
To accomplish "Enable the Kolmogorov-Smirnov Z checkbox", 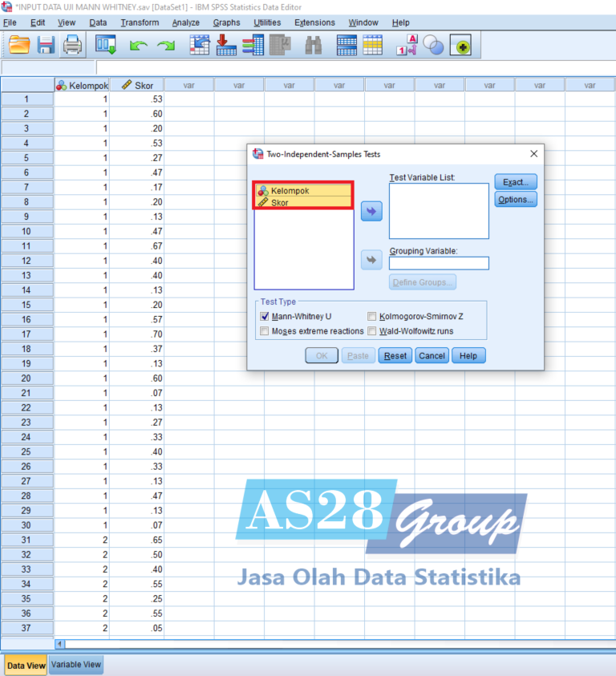I will [372, 317].
